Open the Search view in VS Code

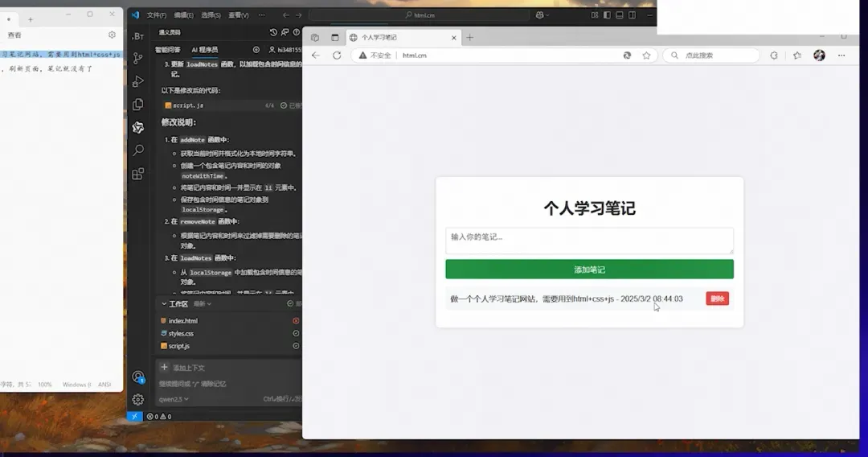pyautogui.click(x=138, y=150)
